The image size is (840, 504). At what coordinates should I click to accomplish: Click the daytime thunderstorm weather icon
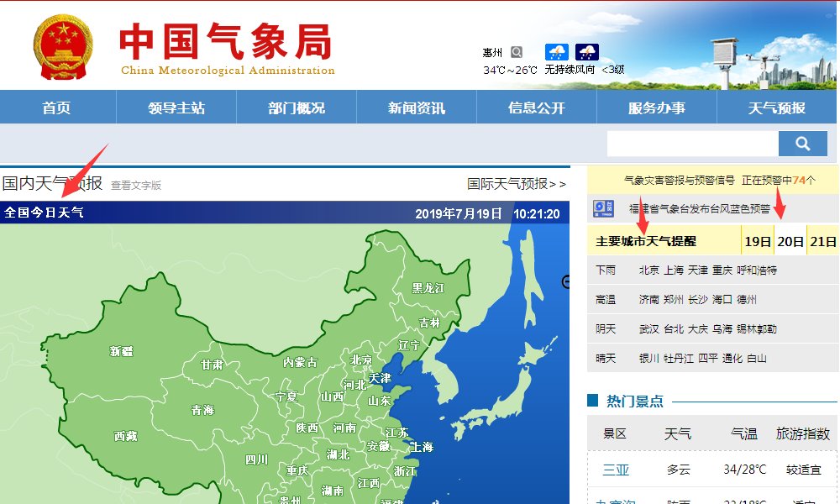coord(557,52)
